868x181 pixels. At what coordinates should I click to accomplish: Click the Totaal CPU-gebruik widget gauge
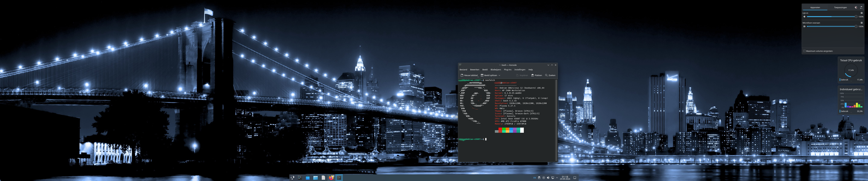[851, 70]
